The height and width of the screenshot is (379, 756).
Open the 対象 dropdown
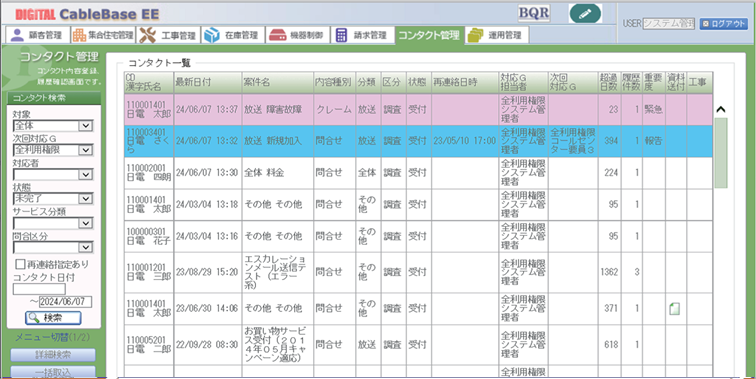point(53,126)
